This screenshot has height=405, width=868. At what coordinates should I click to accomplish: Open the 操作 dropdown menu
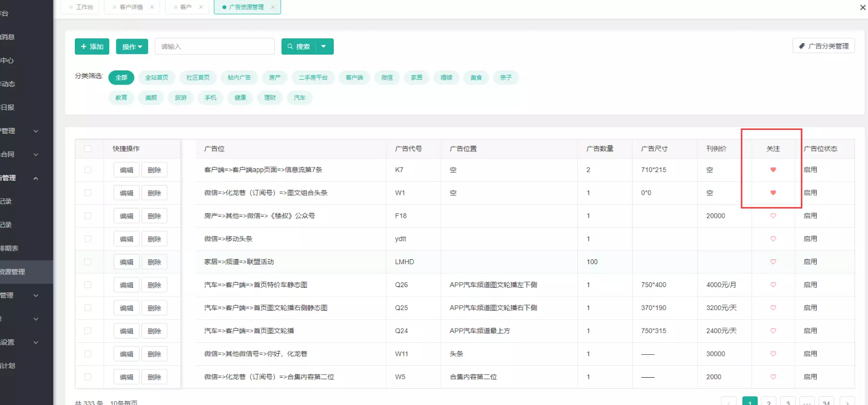tap(132, 46)
